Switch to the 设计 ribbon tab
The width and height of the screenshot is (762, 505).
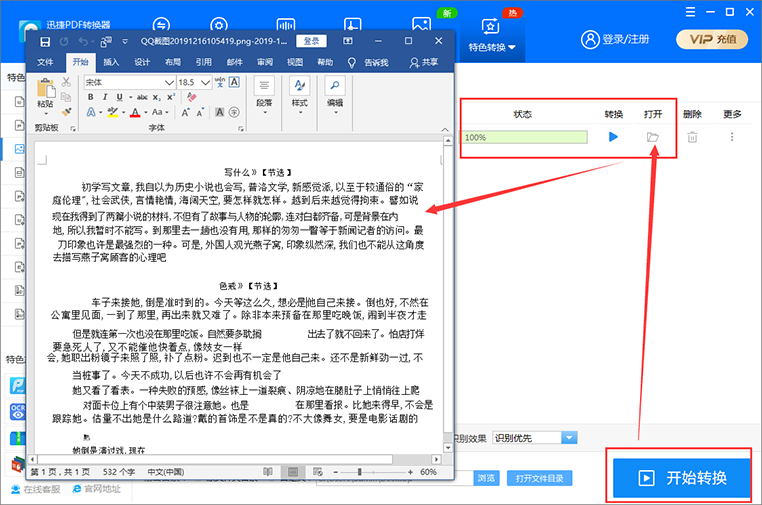click(x=142, y=62)
